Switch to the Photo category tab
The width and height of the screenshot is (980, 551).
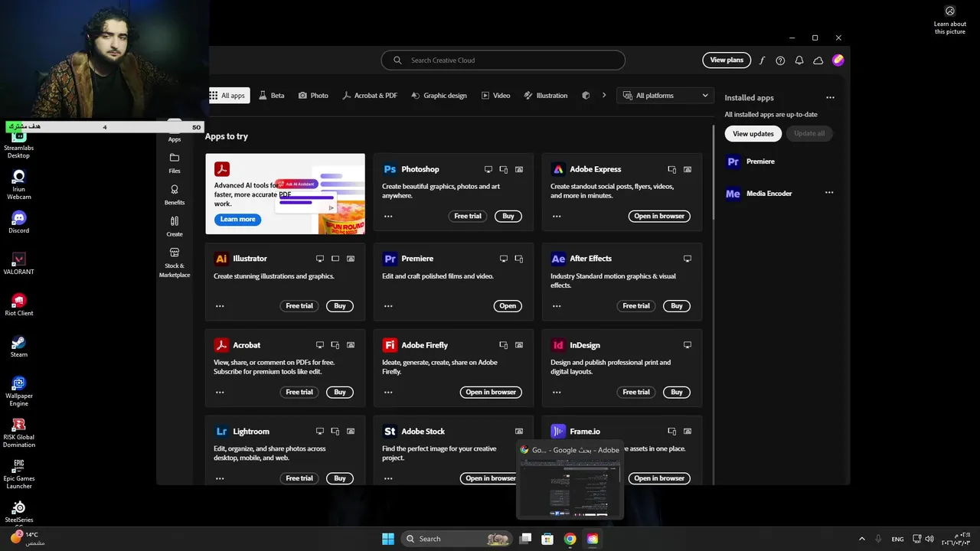click(x=313, y=96)
